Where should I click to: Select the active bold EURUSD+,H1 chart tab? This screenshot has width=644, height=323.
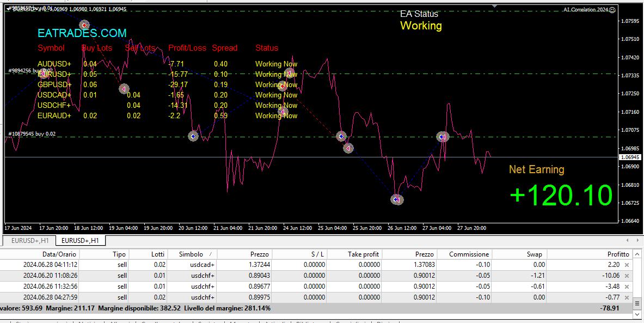point(80,240)
